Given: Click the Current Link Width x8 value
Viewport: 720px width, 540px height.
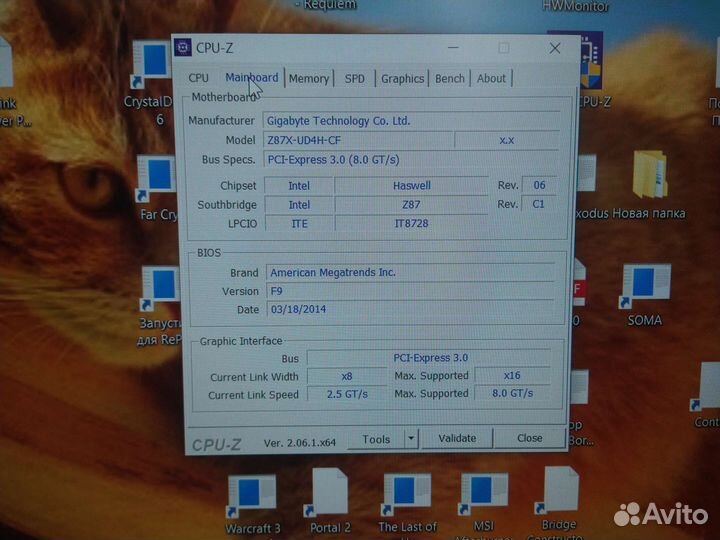Looking at the screenshot, I should (347, 376).
